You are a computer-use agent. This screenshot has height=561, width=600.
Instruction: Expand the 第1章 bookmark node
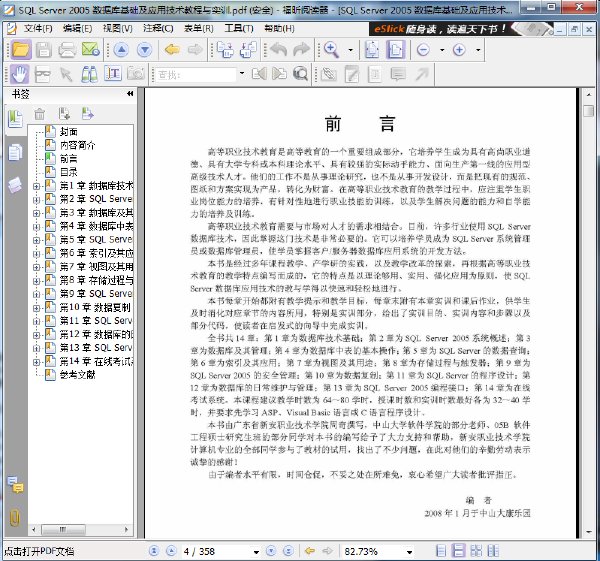pyautogui.click(x=36, y=186)
